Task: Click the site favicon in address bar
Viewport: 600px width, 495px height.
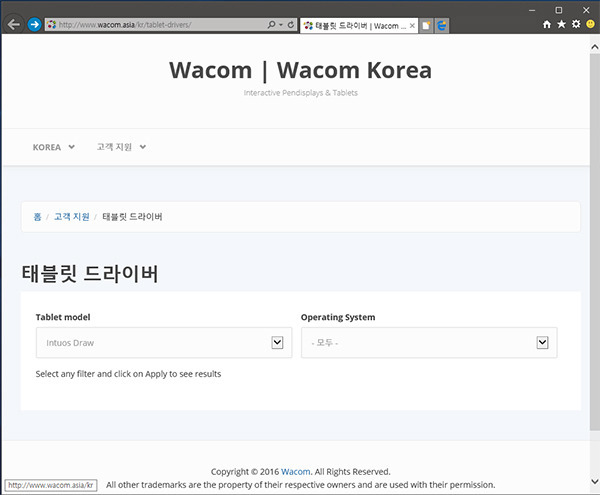Action: (51, 25)
